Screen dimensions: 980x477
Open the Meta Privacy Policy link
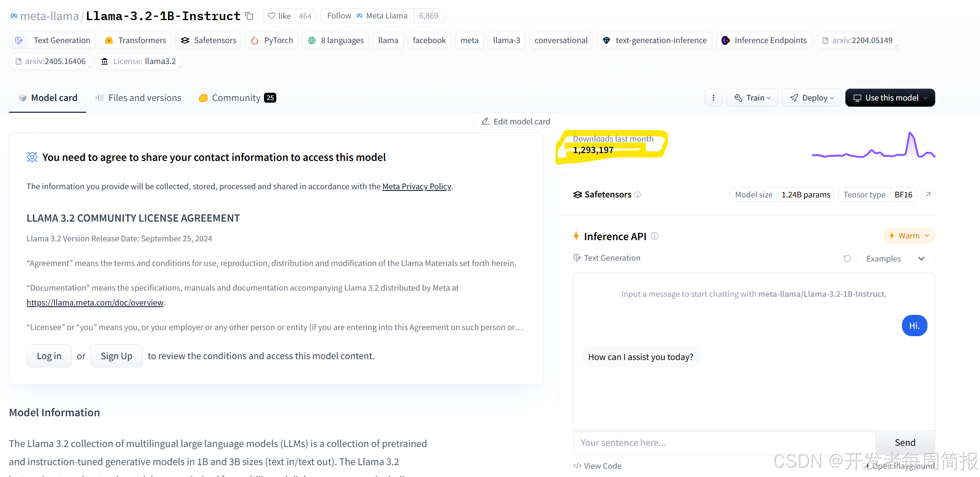pyautogui.click(x=416, y=186)
